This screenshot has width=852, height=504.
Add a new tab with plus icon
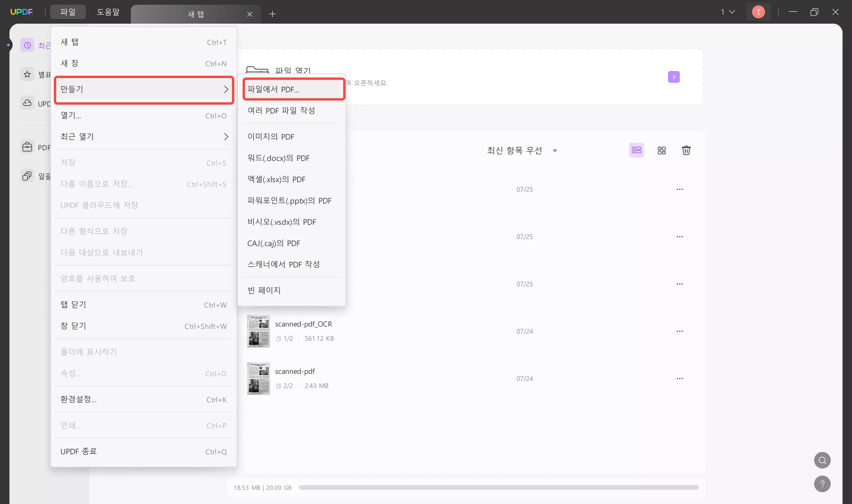tap(272, 14)
